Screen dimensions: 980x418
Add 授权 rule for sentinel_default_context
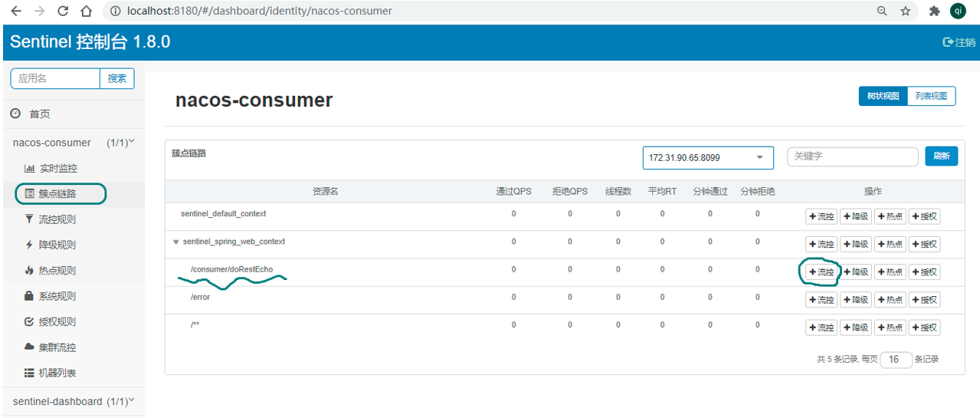coord(924,217)
